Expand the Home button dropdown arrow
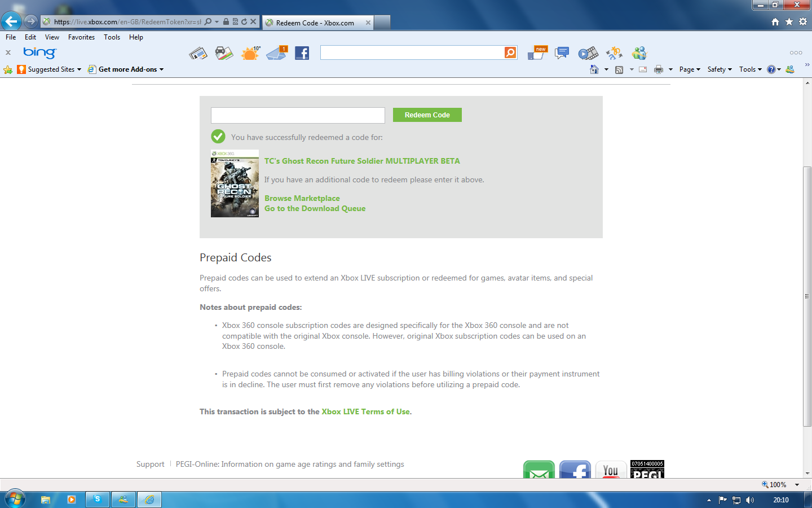This screenshot has width=812, height=508. 606,69
